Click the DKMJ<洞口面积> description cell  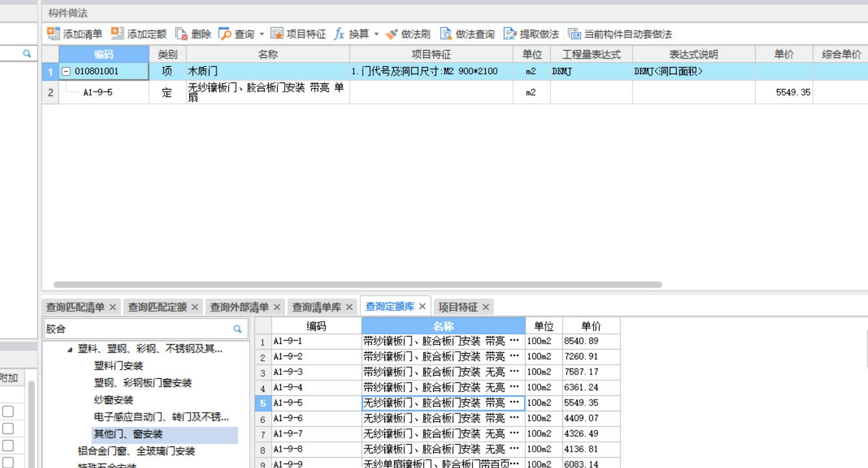[x=693, y=71]
